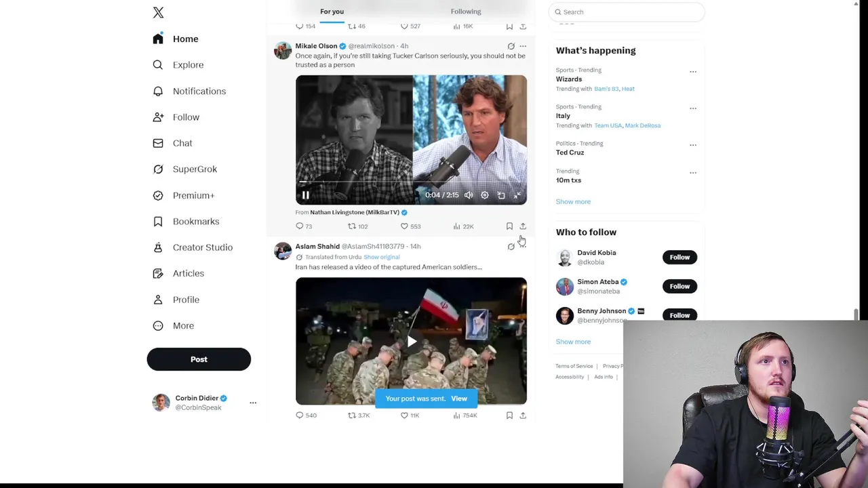The width and height of the screenshot is (868, 488).
Task: Click the Bookmarks sidebar icon
Action: pos(158,221)
